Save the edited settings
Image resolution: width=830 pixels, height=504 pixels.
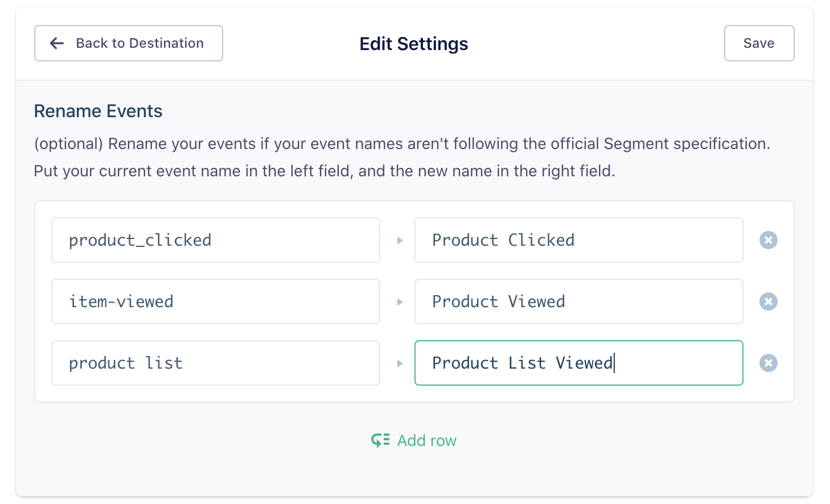758,43
